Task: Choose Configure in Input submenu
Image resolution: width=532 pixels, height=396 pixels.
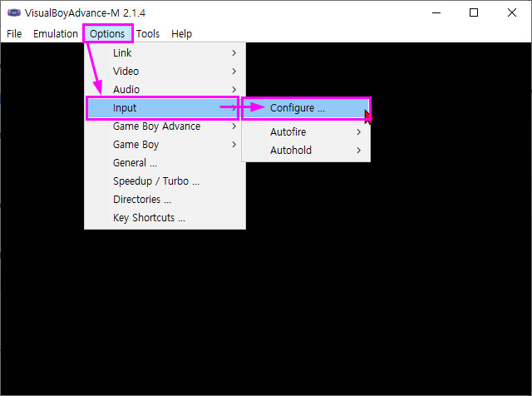Action: pos(306,108)
